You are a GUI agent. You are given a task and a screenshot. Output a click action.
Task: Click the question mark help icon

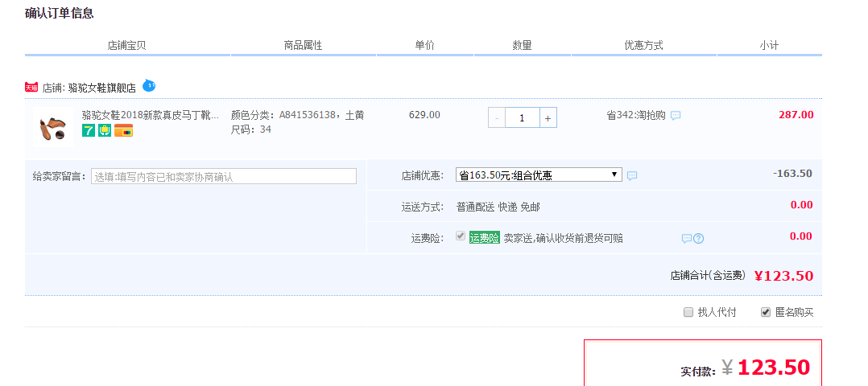tap(699, 239)
